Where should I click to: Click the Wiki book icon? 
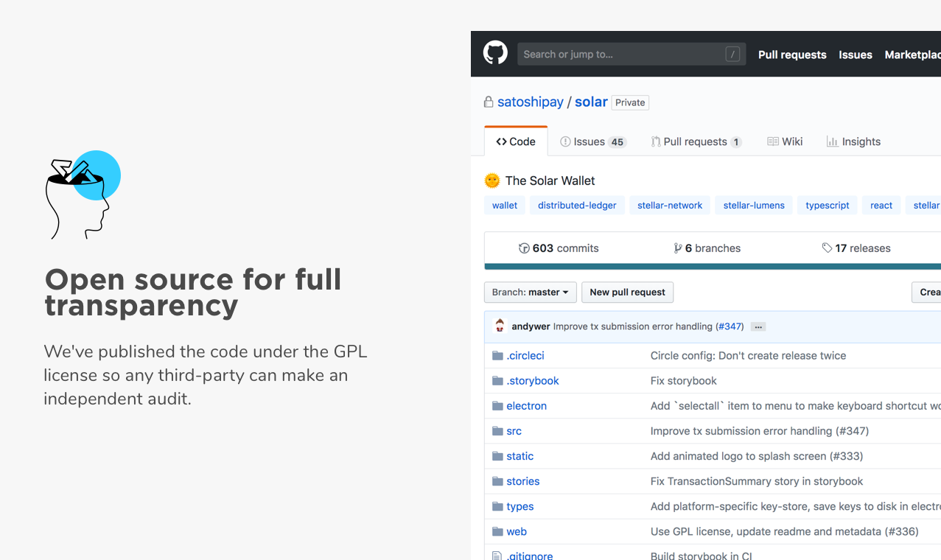coord(773,141)
